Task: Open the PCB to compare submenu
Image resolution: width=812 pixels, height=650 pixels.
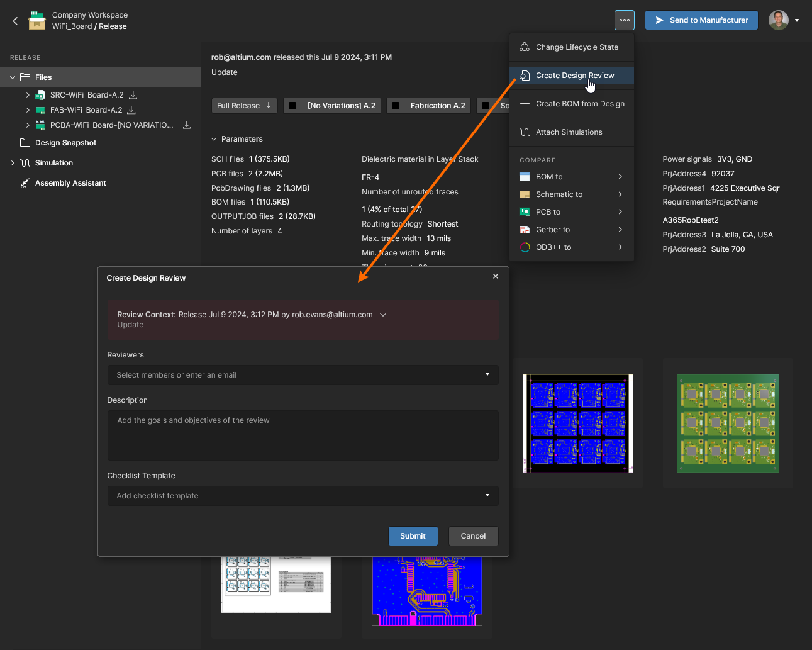Action: click(571, 212)
